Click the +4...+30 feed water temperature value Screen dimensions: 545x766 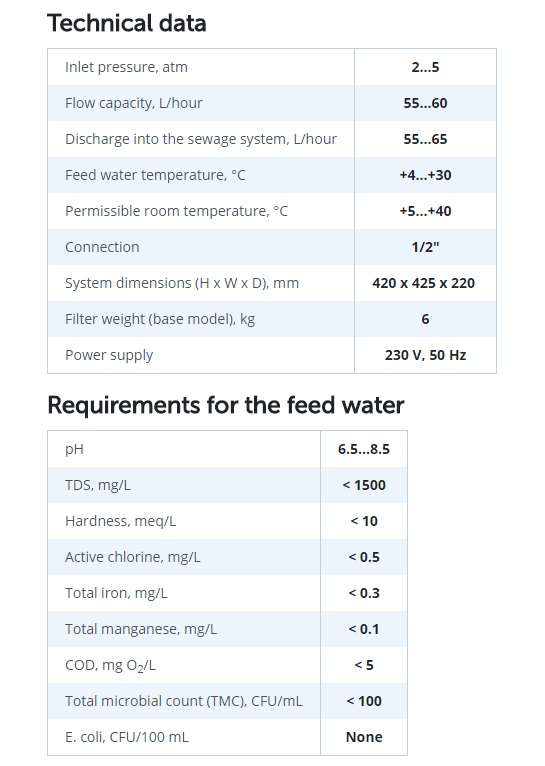point(425,175)
